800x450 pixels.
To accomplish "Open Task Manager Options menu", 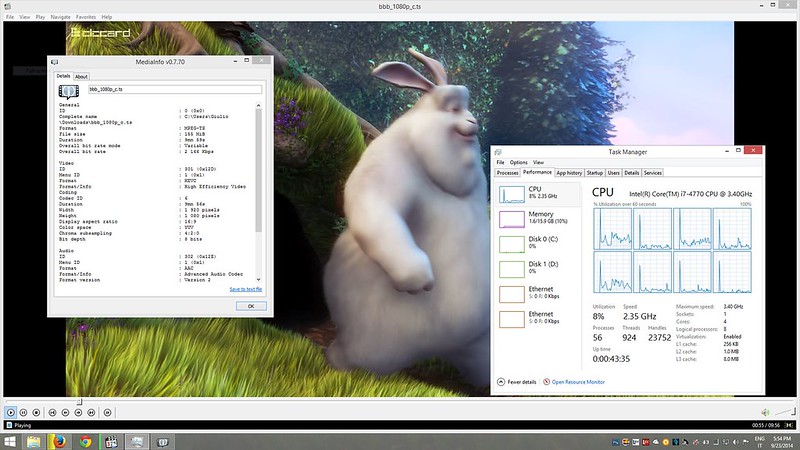I will 518,162.
